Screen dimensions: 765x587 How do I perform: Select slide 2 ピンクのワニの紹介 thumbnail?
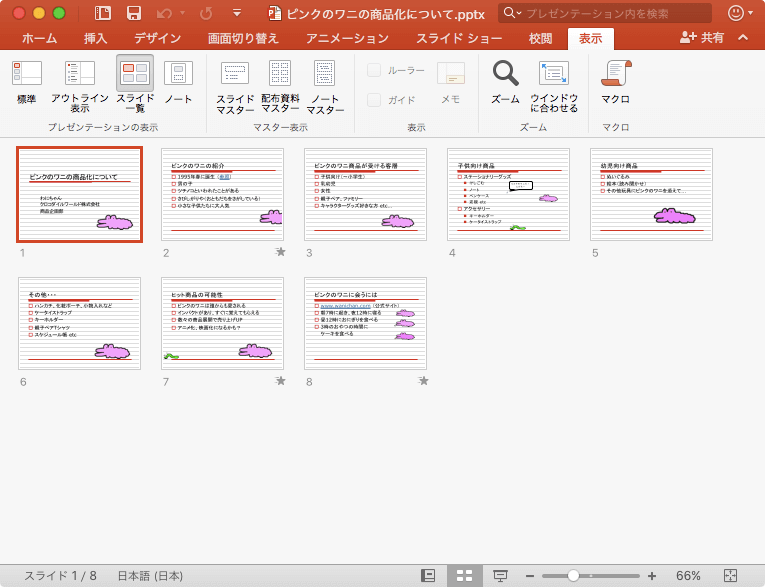(222, 194)
